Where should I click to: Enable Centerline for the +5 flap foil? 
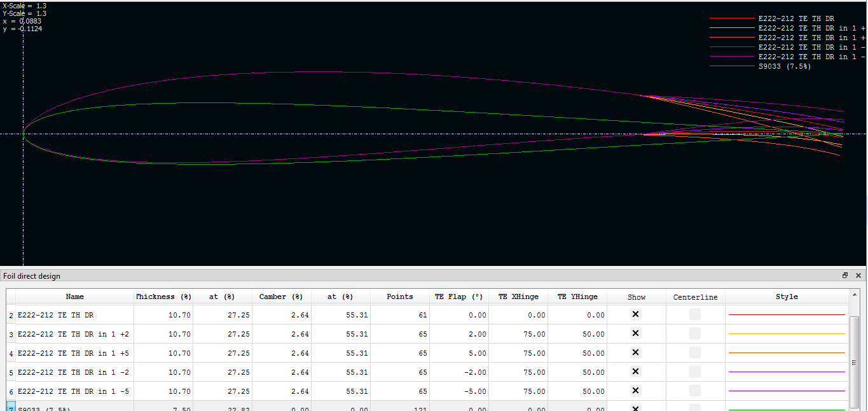click(x=695, y=352)
